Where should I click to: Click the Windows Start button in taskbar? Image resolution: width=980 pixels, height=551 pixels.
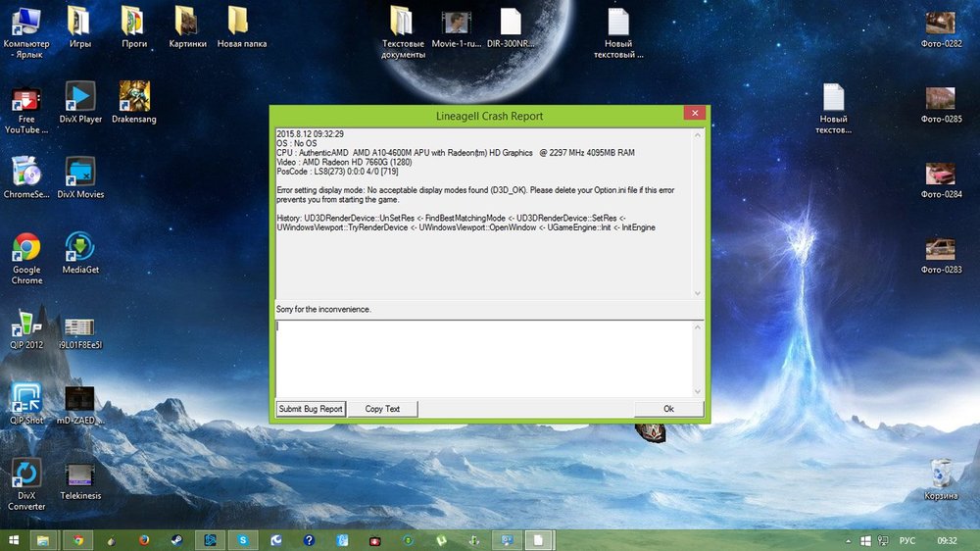[x=11, y=540]
